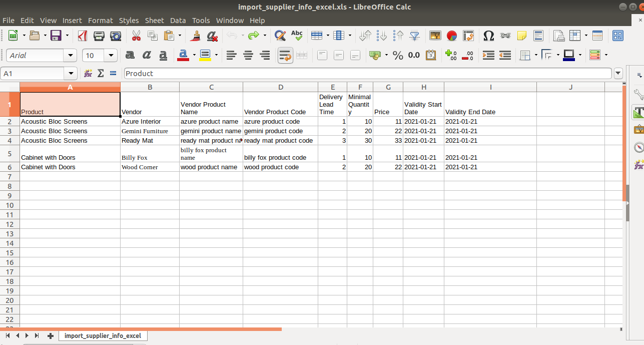Save the document with the floppy icon
The image size is (644, 345).
click(56, 36)
